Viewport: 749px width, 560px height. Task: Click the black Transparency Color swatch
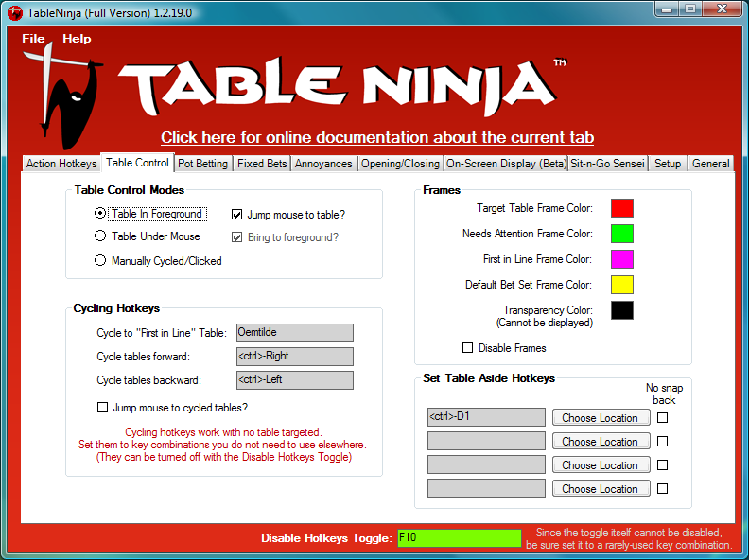pyautogui.click(x=622, y=310)
